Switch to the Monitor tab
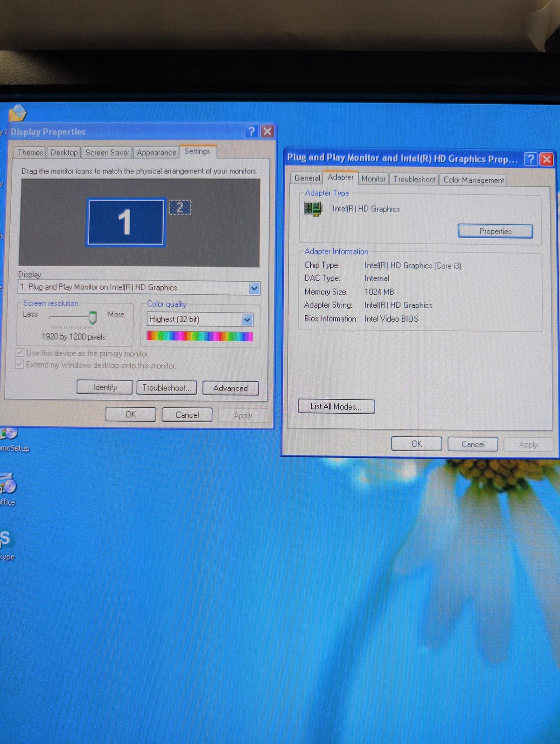This screenshot has height=744, width=560. [x=373, y=179]
